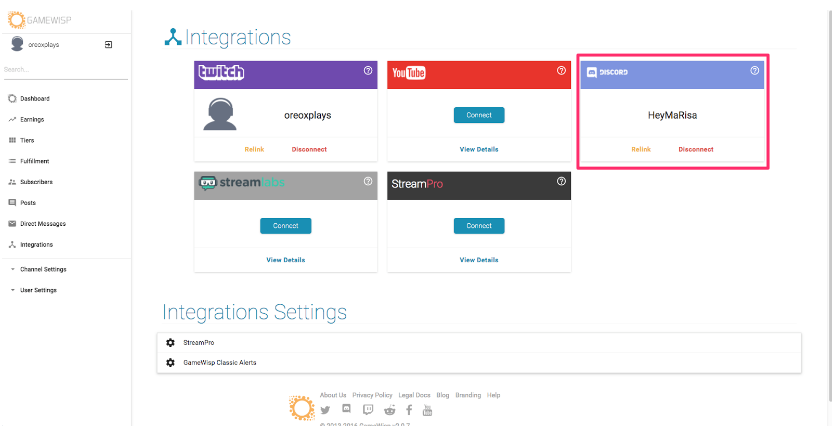This screenshot has width=832, height=430.
Task: Relink the Twitch account
Action: click(x=254, y=150)
